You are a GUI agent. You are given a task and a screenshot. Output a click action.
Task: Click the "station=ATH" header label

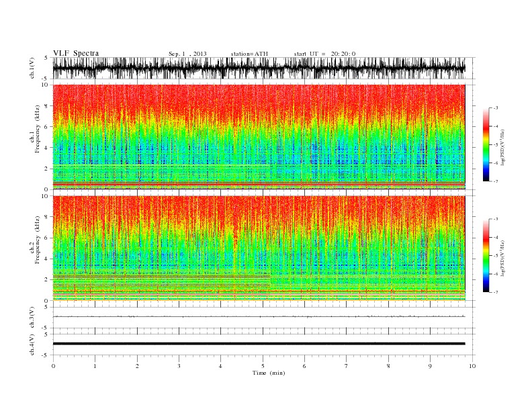click(249, 54)
